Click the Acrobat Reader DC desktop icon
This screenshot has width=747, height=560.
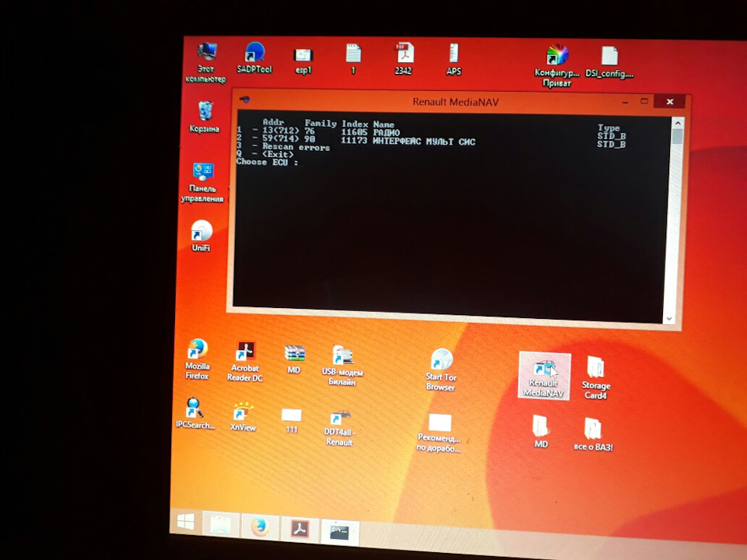[x=245, y=356]
